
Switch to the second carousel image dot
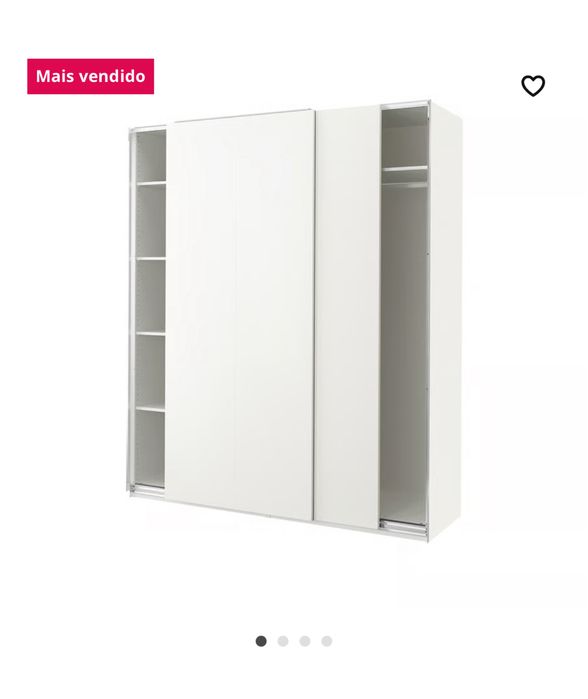283,641
